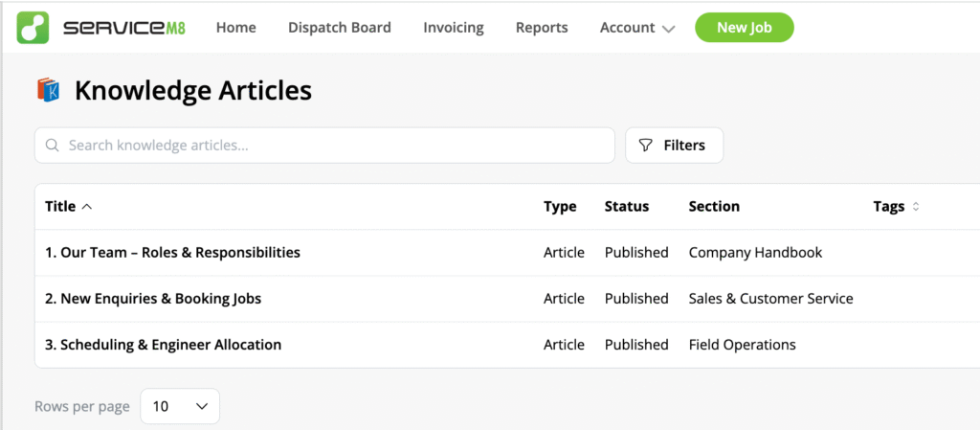Click the Rows per page label

click(82, 406)
